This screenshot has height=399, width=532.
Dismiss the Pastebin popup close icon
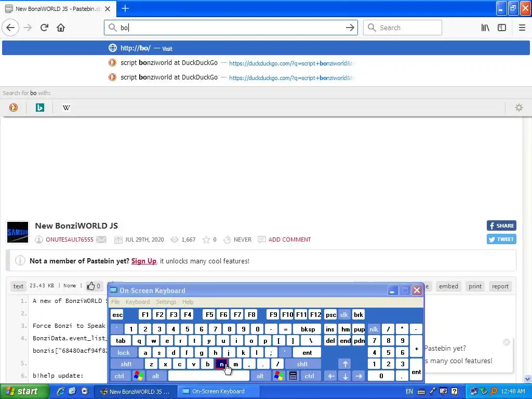(506, 342)
